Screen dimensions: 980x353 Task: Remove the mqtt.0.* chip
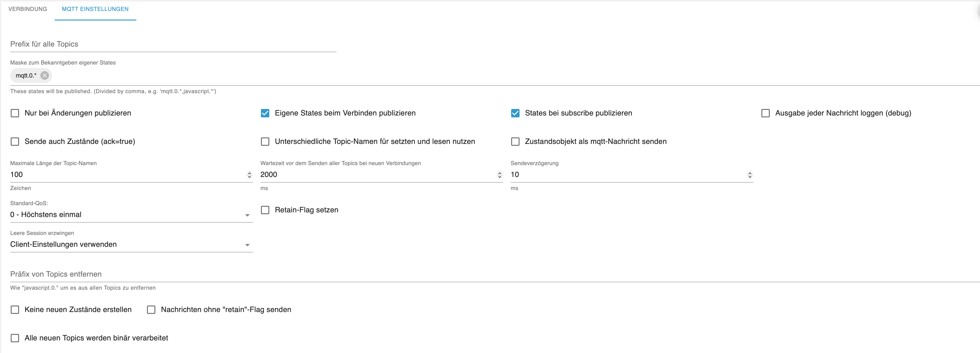click(x=44, y=75)
